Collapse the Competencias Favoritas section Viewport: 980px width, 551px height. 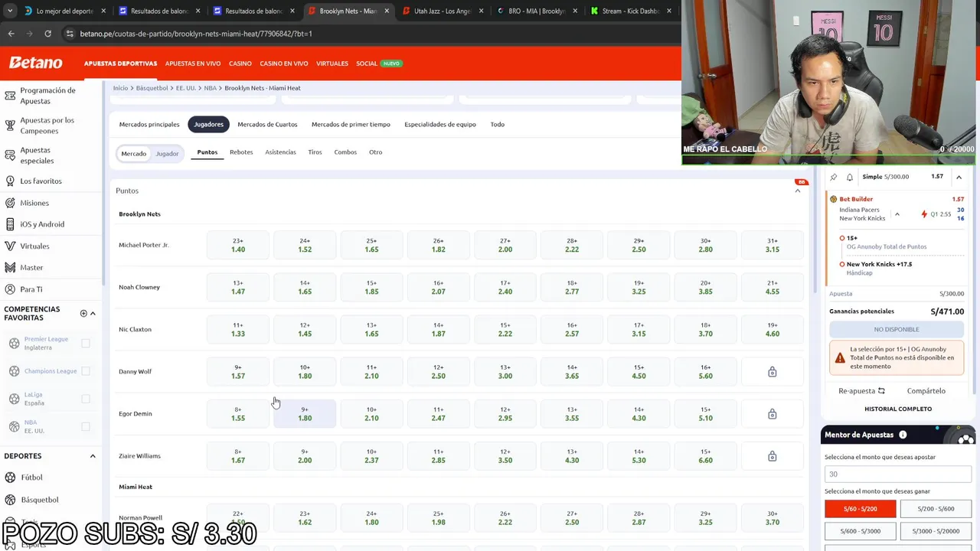coord(93,313)
